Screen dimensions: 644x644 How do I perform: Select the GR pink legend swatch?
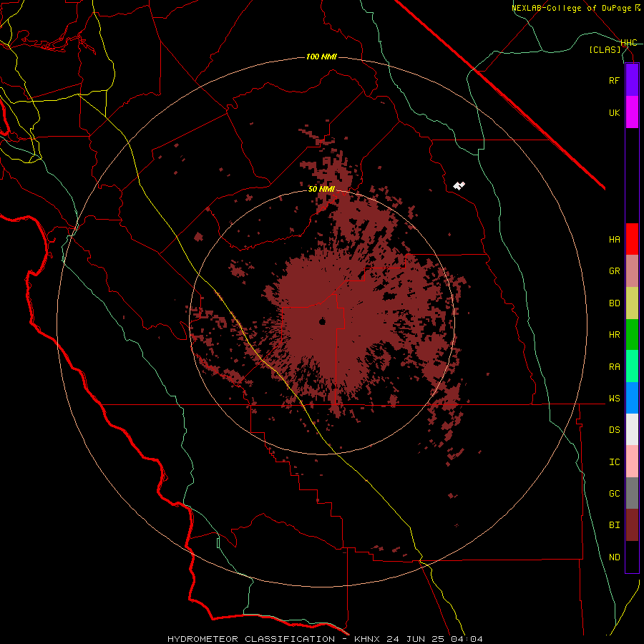[x=632, y=271]
